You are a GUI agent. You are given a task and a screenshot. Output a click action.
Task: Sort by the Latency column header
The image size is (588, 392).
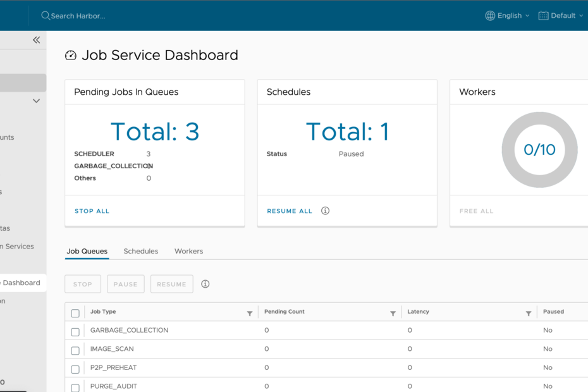coord(418,311)
